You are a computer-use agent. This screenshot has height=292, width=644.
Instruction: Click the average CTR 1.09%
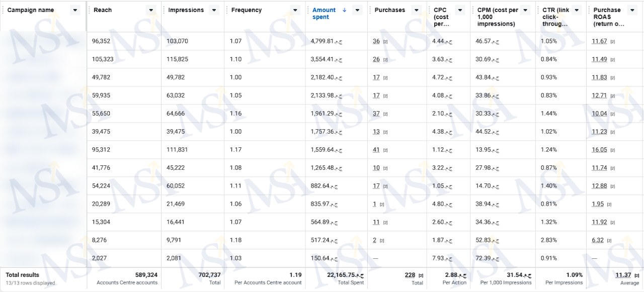(x=574, y=275)
